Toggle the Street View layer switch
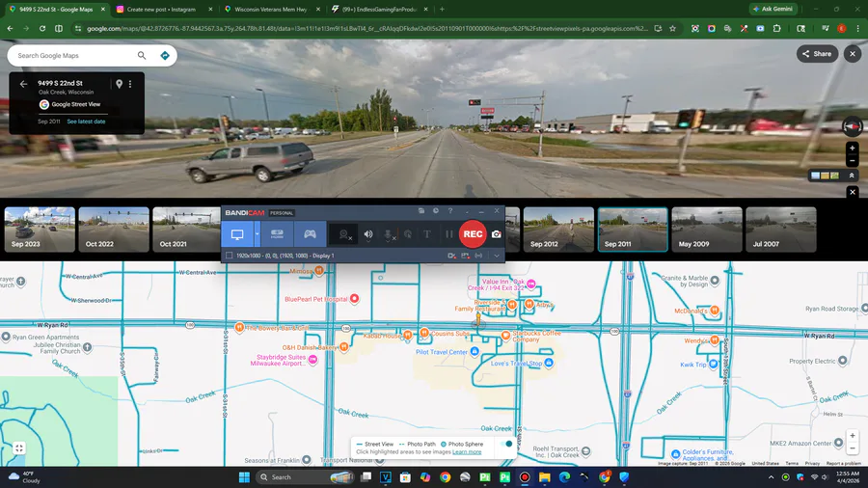Image resolution: width=868 pixels, height=488 pixels. coord(505,444)
